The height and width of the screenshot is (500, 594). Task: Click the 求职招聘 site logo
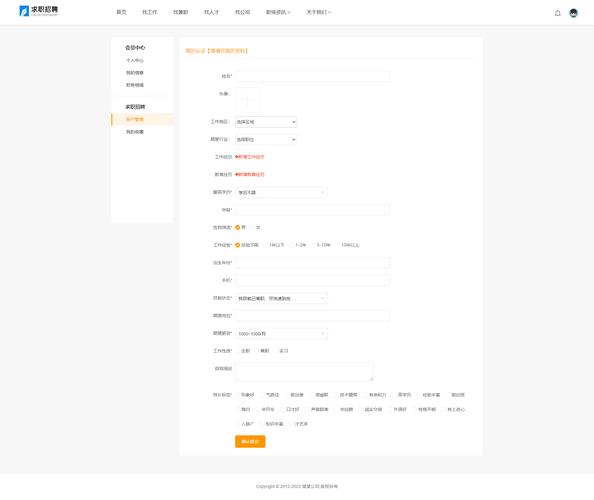tap(39, 11)
